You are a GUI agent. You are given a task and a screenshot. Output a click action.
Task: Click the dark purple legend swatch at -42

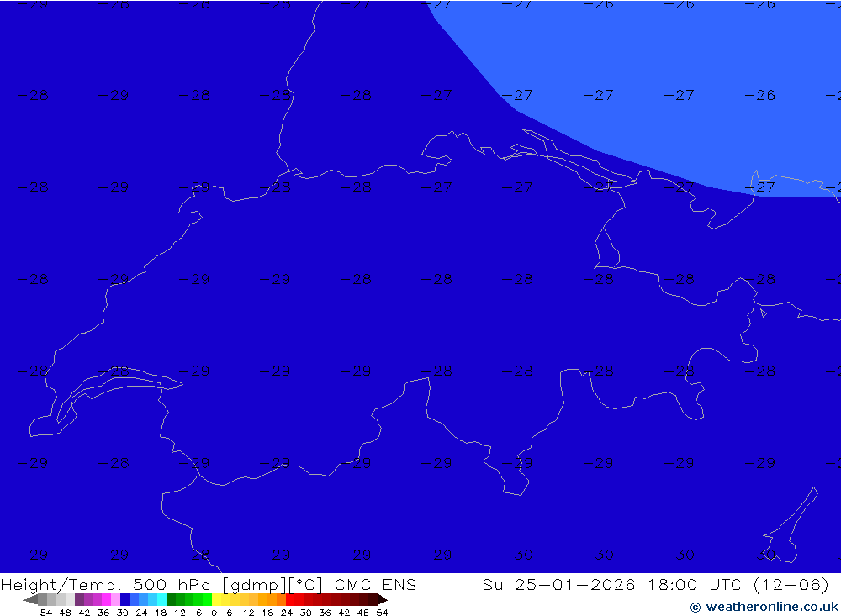point(79,599)
